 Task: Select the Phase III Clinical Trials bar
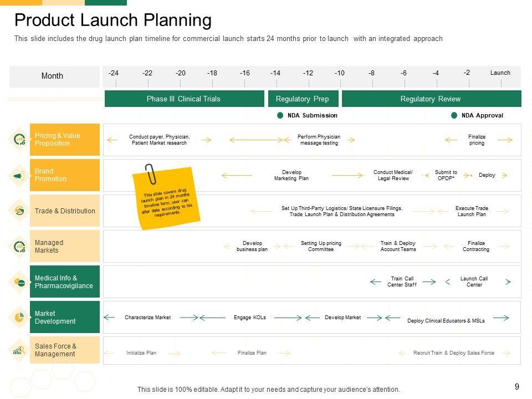(x=184, y=99)
